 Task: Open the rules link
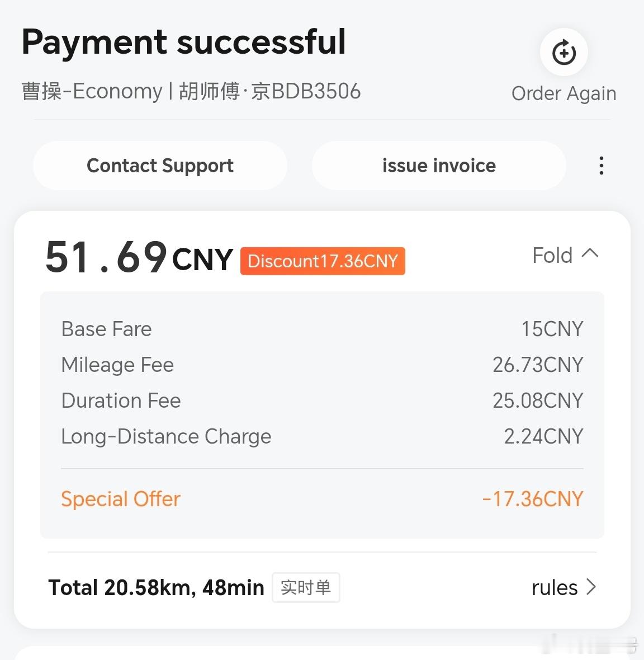[555, 588]
